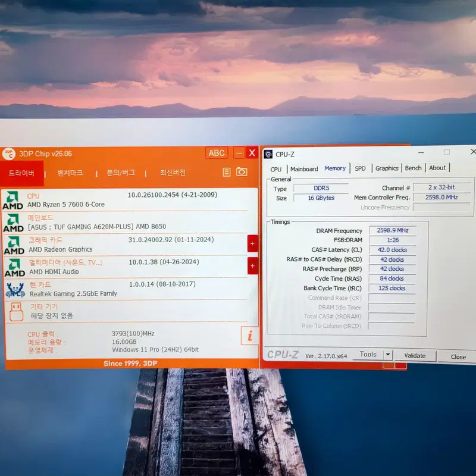The height and width of the screenshot is (476, 476).
Task: Expand the red plus for 그래픽 카드
Action: click(x=252, y=243)
